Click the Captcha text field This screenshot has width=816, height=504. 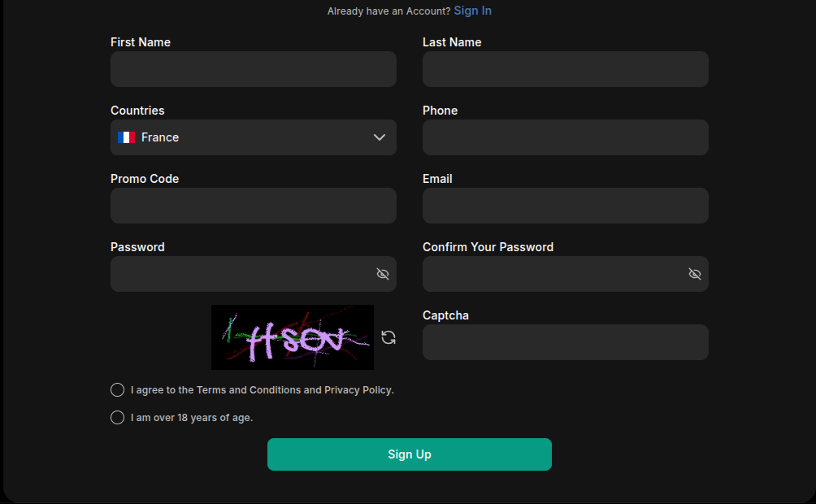point(566,342)
